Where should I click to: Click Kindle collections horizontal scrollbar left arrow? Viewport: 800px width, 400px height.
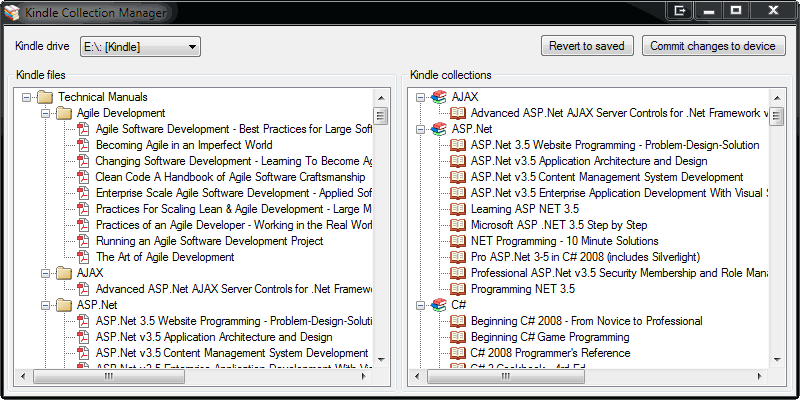(419, 377)
